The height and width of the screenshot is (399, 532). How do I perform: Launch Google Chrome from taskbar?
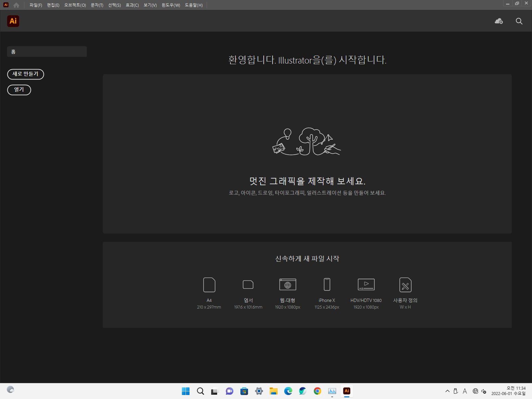(318, 391)
